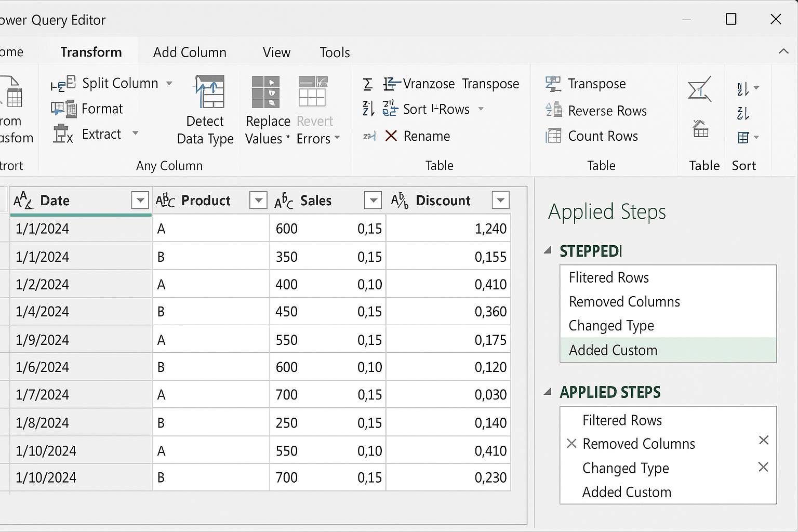The image size is (798, 532).
Task: Click the Date column header
Action: (x=81, y=201)
